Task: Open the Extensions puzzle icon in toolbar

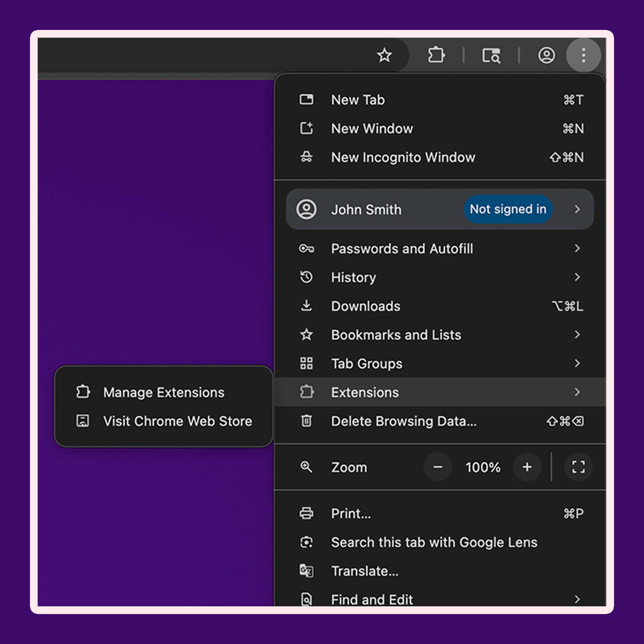Action: pyautogui.click(x=436, y=55)
